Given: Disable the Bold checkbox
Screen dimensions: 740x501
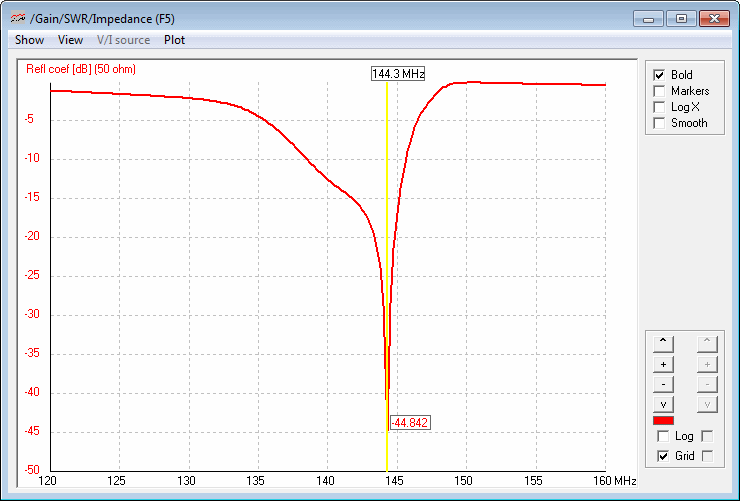Looking at the screenshot, I should point(659,75).
